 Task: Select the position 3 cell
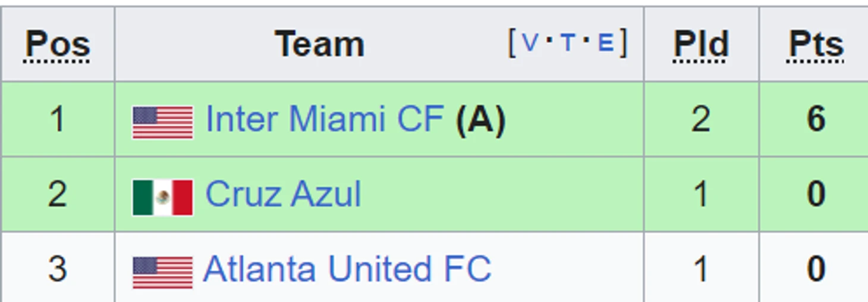pyautogui.click(x=58, y=268)
